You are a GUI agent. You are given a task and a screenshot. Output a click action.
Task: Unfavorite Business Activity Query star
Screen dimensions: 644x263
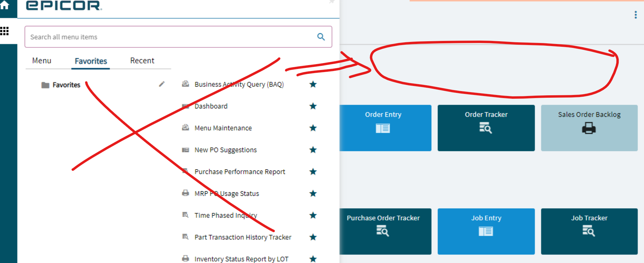click(x=313, y=84)
